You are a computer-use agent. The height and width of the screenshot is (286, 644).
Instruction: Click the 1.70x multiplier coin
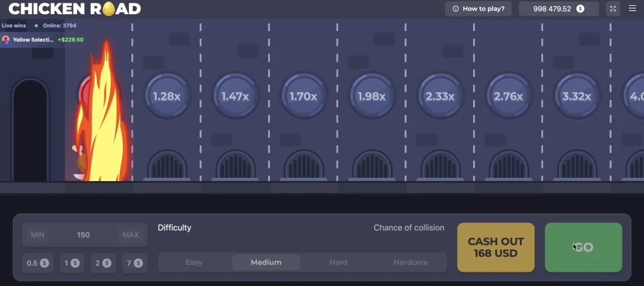[x=304, y=96]
